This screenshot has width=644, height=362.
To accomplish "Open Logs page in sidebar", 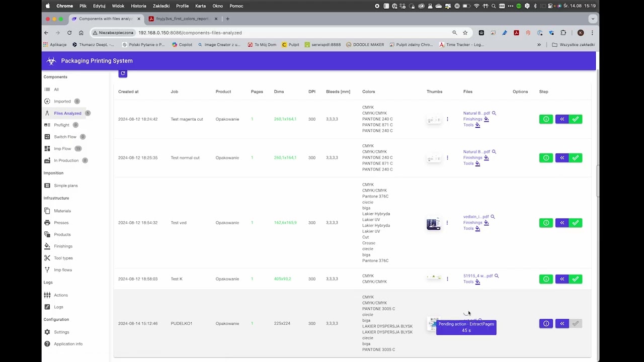I will point(58,307).
